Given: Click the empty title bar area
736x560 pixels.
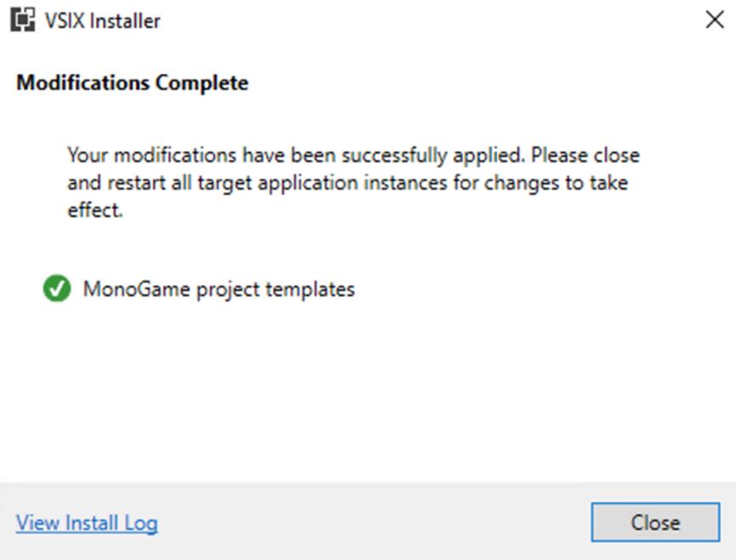Looking at the screenshot, I should click(425, 20).
